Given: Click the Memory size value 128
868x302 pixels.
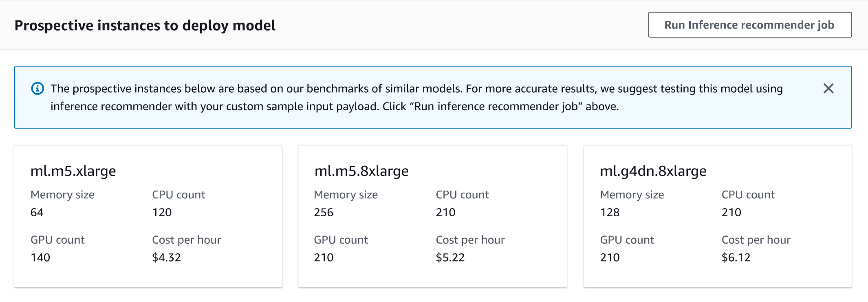Looking at the screenshot, I should coord(610,212).
